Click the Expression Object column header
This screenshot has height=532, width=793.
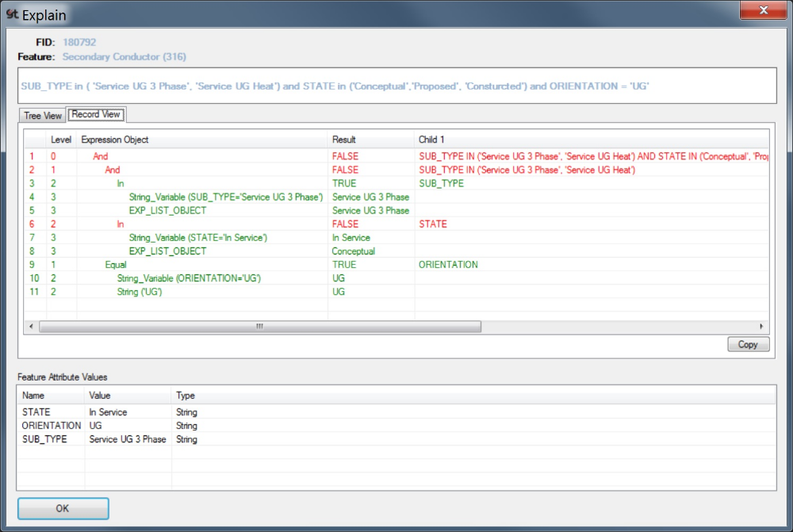(202, 140)
